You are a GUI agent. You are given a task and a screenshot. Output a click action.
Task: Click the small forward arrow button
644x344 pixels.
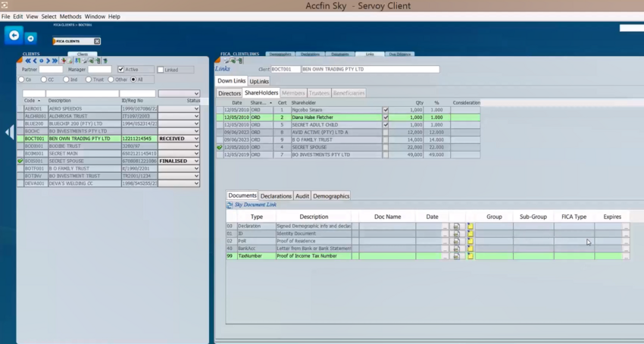coord(31,38)
